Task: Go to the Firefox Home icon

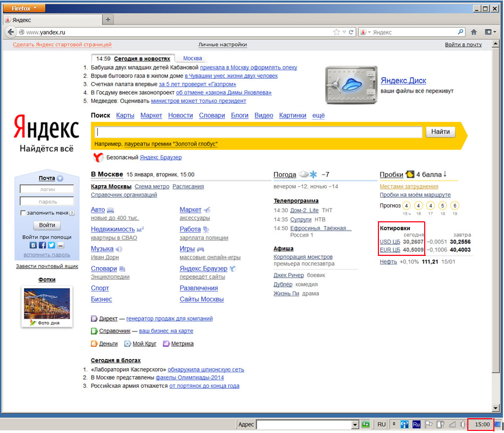Action: click(x=474, y=32)
